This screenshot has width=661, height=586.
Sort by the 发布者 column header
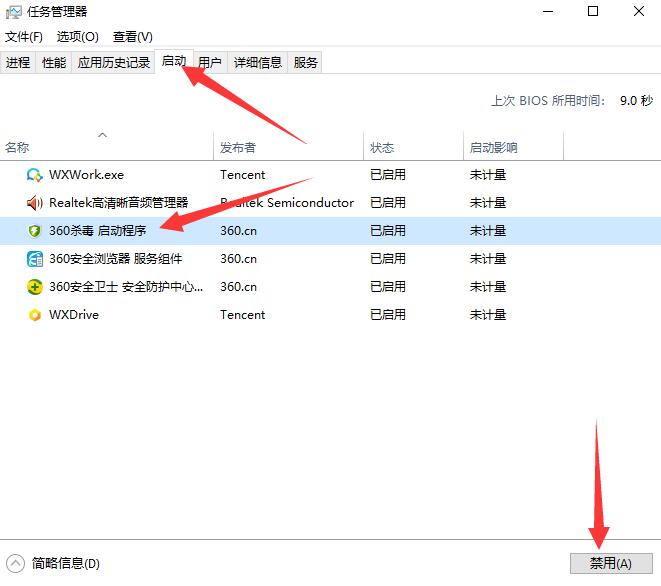288,146
